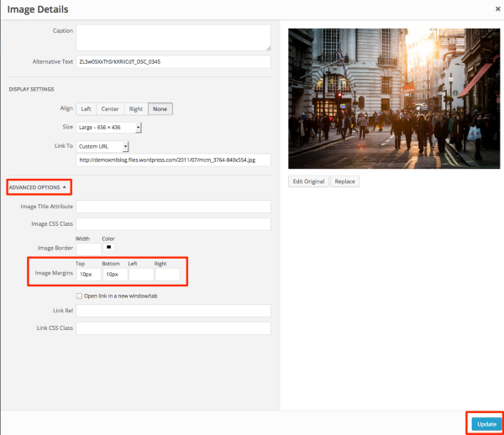The image size is (504, 435).
Task: Click the Caption text area resize grip
Action: [269, 48]
